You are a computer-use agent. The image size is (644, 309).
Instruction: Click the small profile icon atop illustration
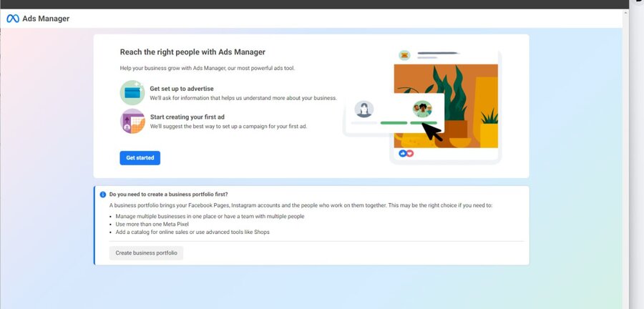[404, 55]
